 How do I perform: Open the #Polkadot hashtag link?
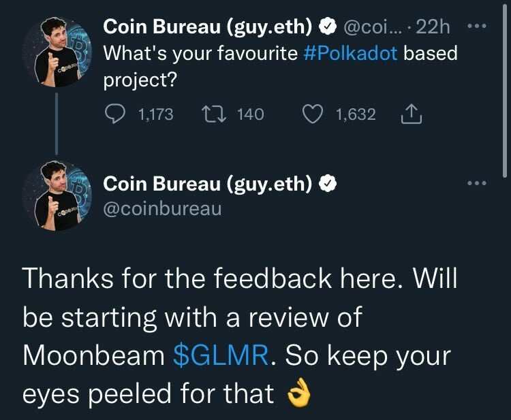click(347, 54)
